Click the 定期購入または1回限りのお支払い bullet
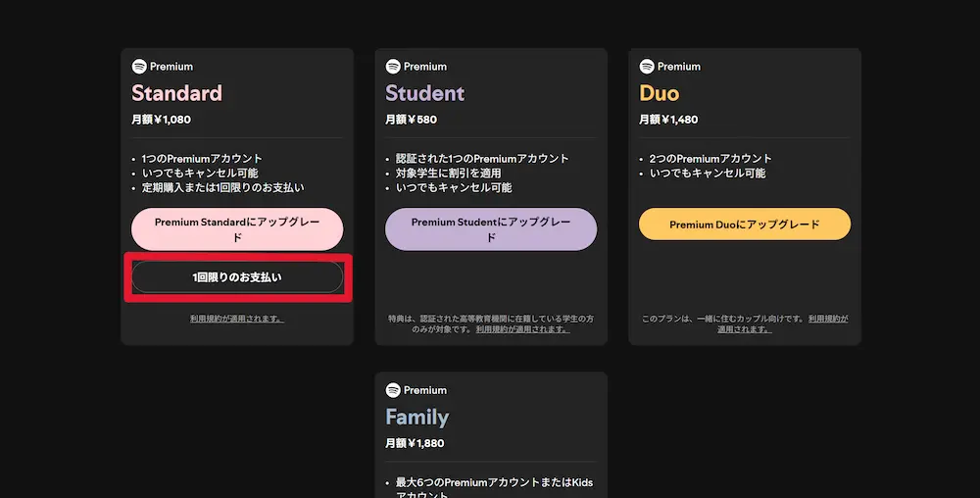980x498 pixels. [x=222, y=187]
